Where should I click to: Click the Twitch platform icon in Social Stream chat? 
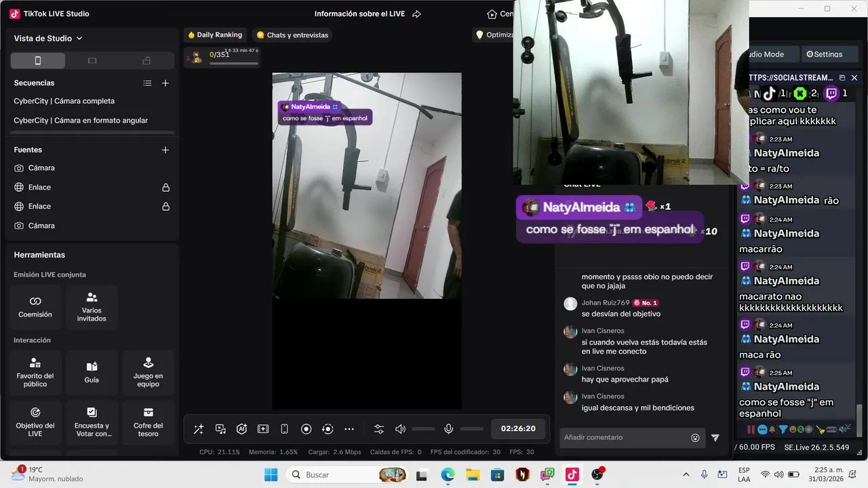pyautogui.click(x=832, y=94)
